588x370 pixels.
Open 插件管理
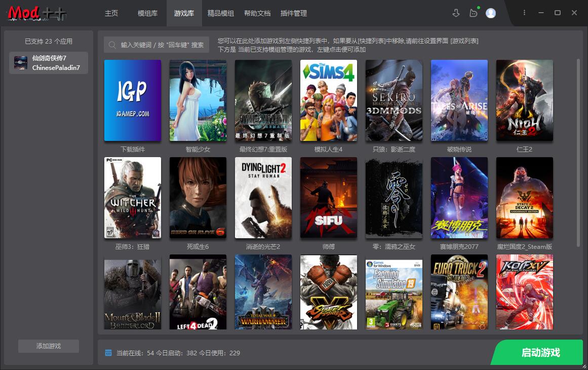click(293, 14)
